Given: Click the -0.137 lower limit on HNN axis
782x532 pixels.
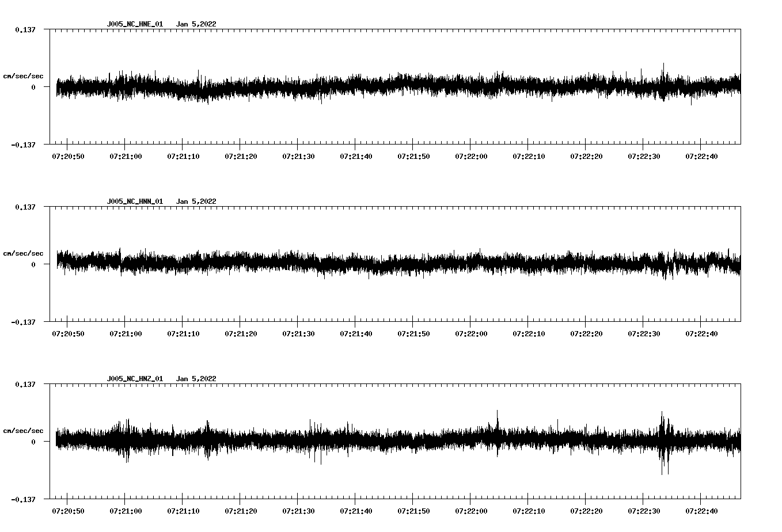Looking at the screenshot, I should click(23, 322).
